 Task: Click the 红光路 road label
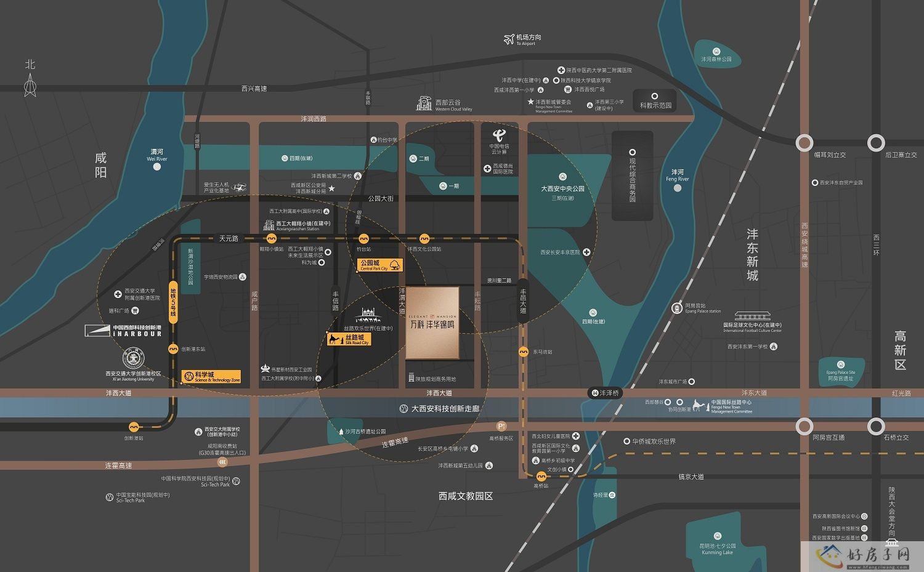tap(901, 393)
